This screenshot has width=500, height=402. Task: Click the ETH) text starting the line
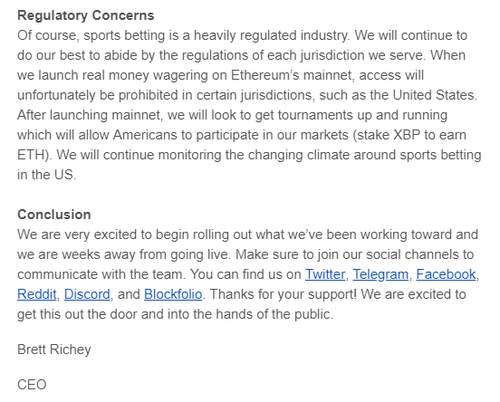[x=33, y=155]
